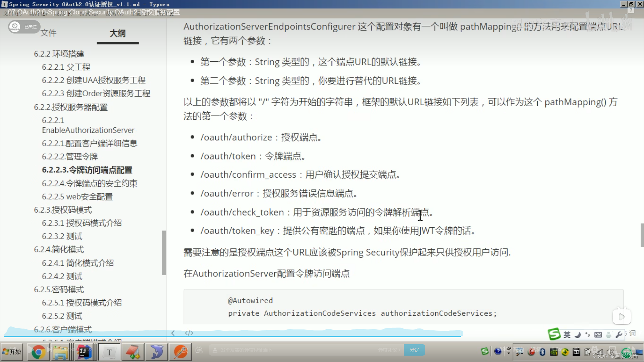Image resolution: width=644 pixels, height=362 pixels.
Task: Click the Bluetooth tray icon
Action: pyautogui.click(x=542, y=352)
